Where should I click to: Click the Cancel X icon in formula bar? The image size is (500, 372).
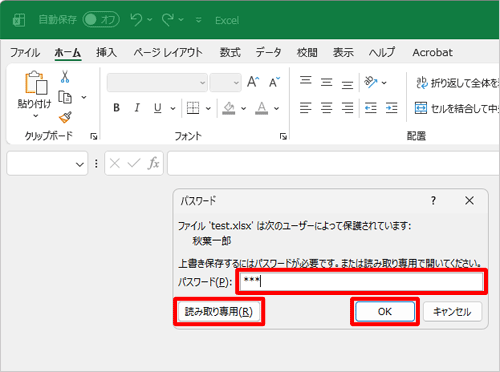coord(115,163)
